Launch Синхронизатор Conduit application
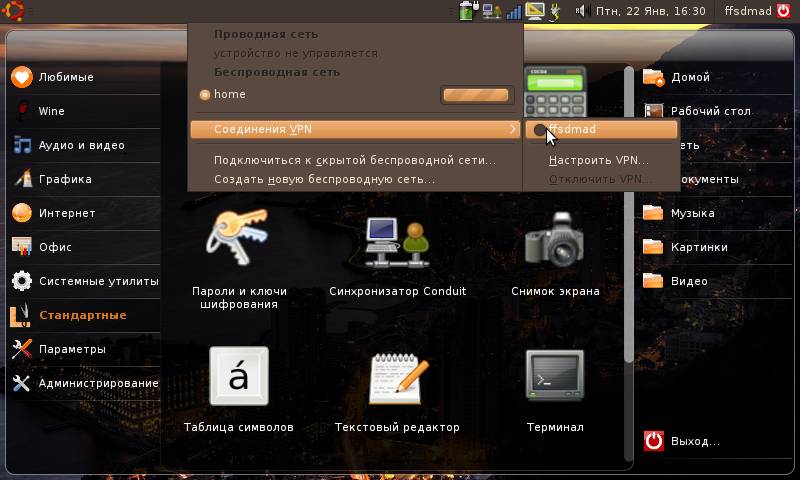800x480 pixels. click(x=397, y=255)
